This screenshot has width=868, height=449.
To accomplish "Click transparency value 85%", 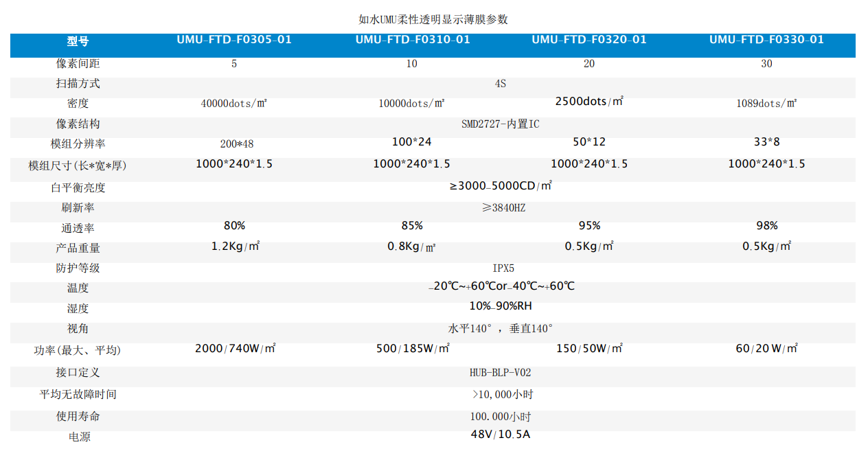I will coord(412,226).
